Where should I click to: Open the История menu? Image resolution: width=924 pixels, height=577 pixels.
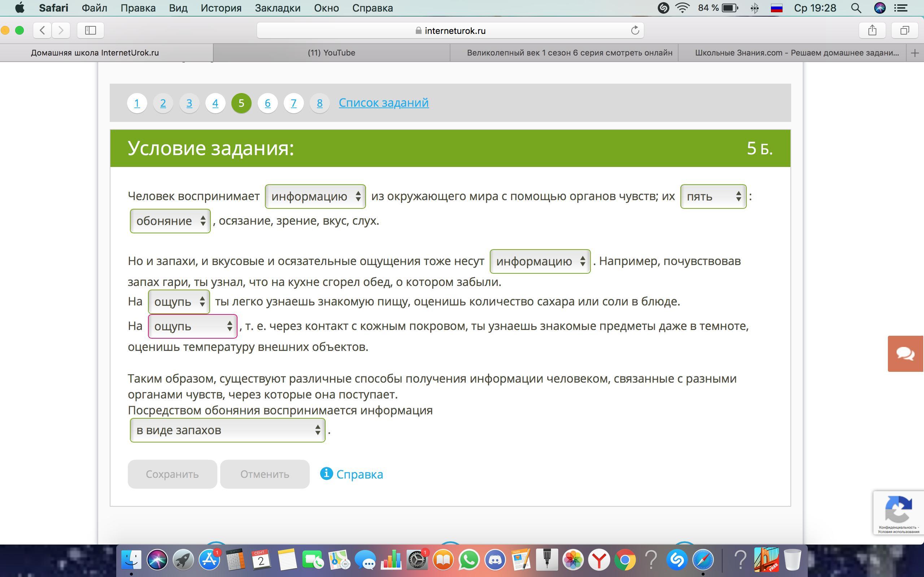tap(221, 8)
